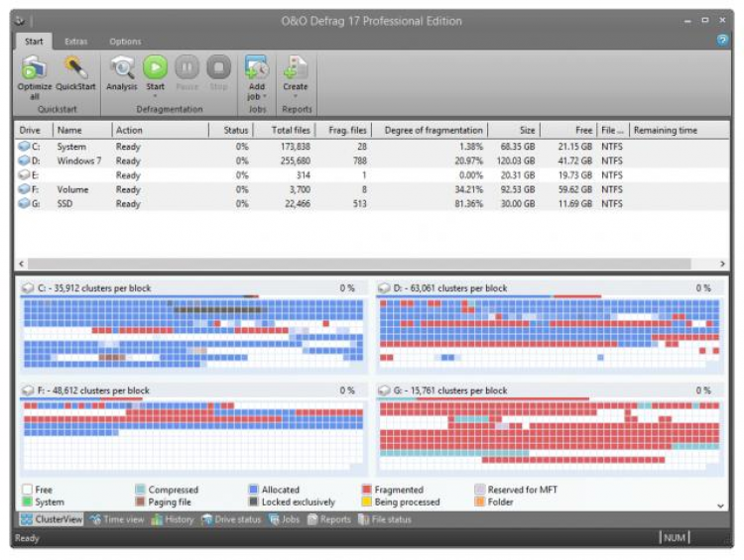Click the Optimize all icon

[x=34, y=67]
